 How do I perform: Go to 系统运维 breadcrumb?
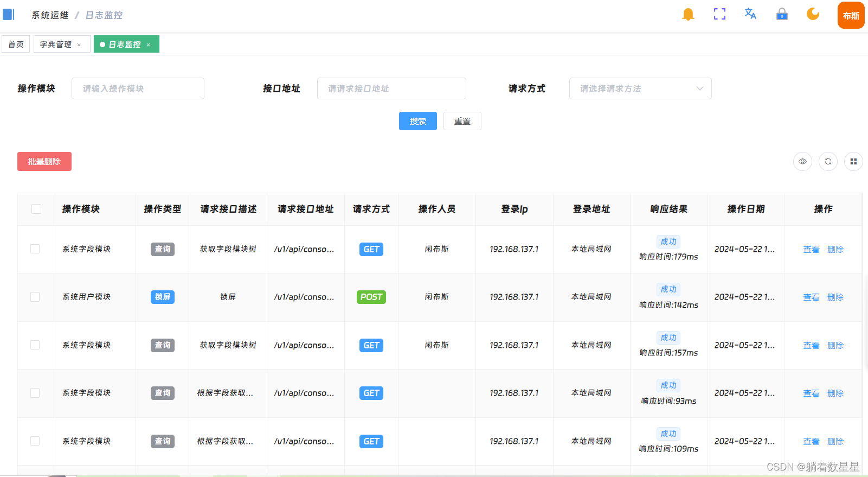coord(50,15)
